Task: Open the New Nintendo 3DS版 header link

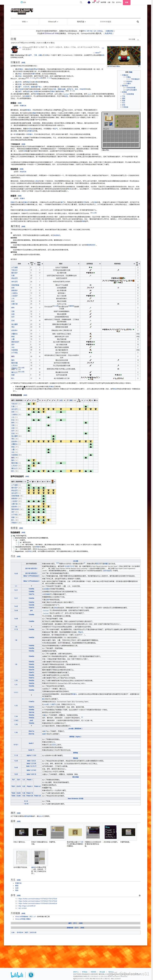Action: point(75,798)
